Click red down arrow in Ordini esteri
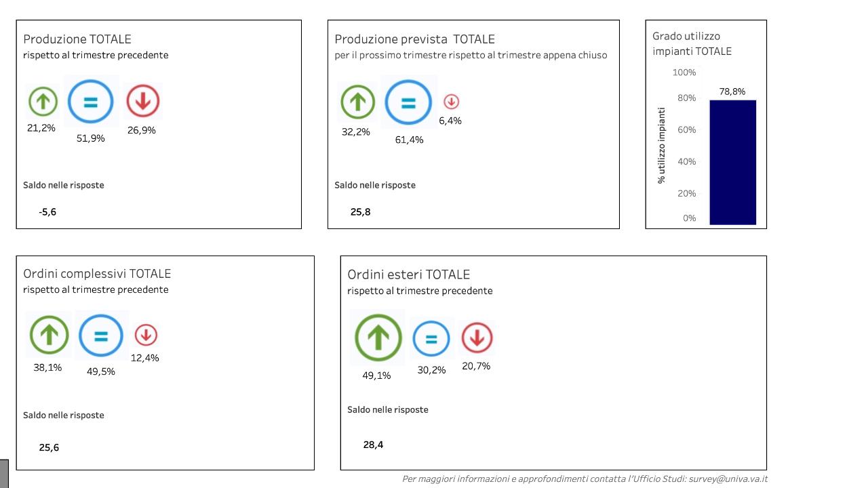 477,338
